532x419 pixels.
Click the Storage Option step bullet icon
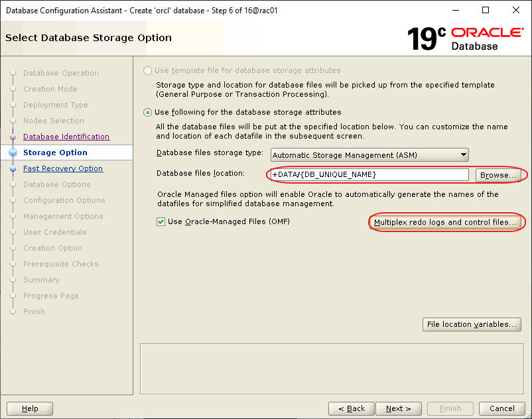(13, 153)
